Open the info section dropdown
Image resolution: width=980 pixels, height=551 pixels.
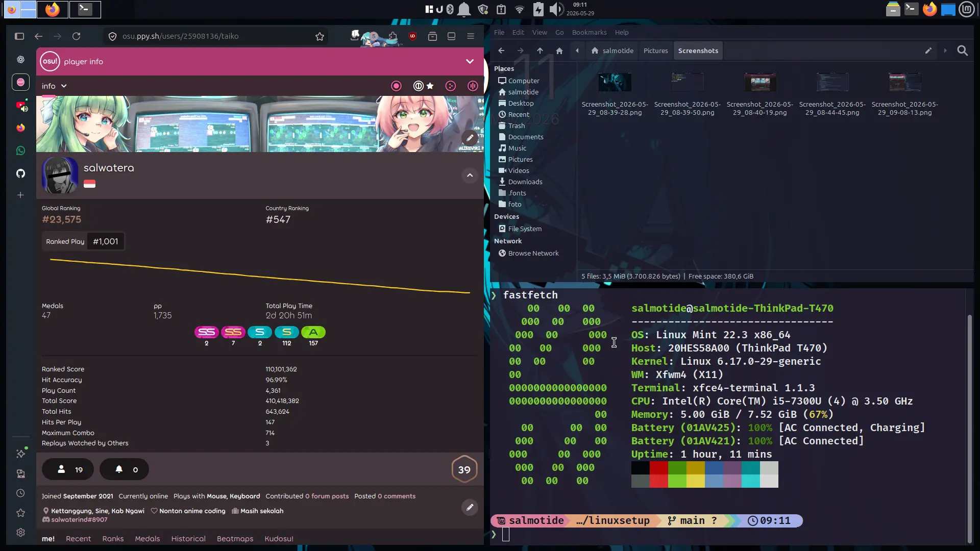pyautogui.click(x=54, y=86)
